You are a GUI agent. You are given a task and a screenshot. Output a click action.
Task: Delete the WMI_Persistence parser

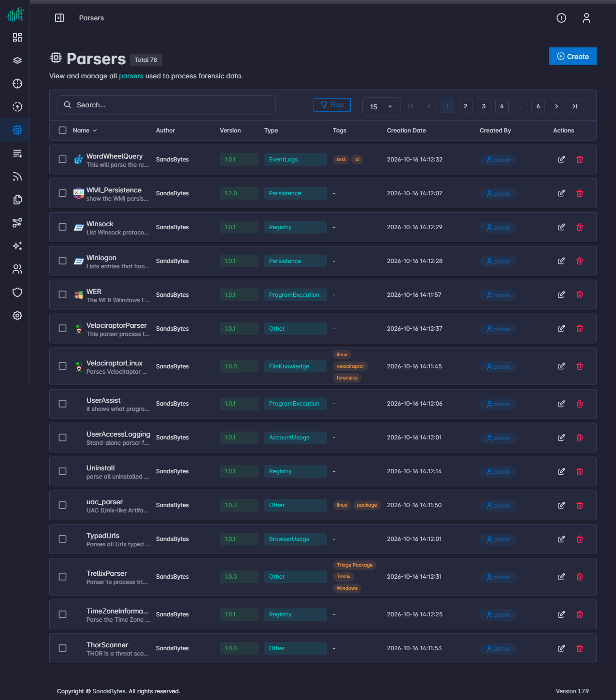pos(580,193)
